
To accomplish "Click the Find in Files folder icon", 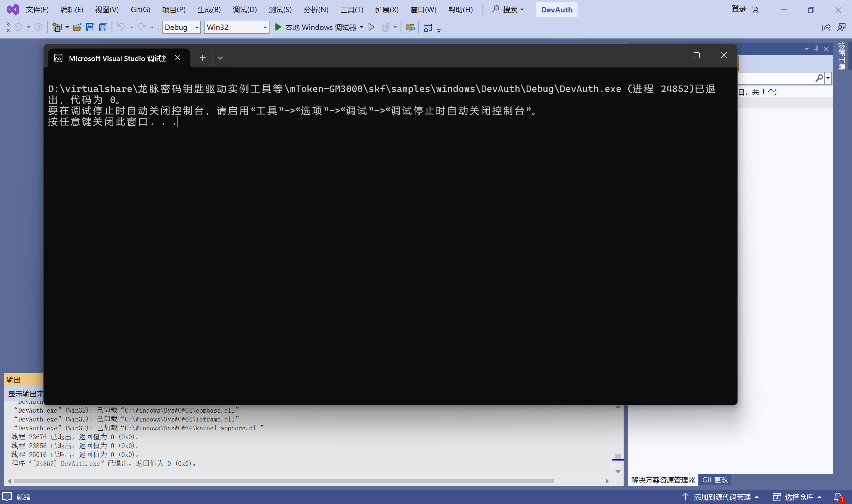I will click(x=410, y=27).
